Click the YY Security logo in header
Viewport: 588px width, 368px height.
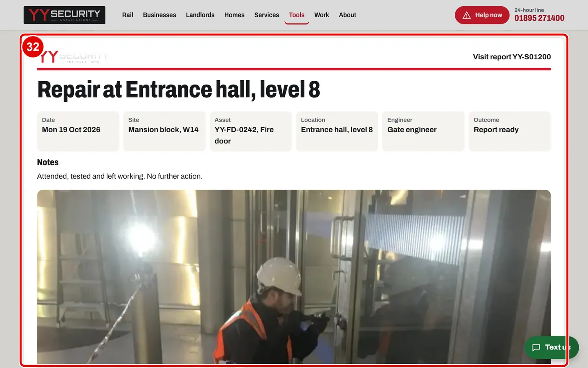tap(64, 15)
